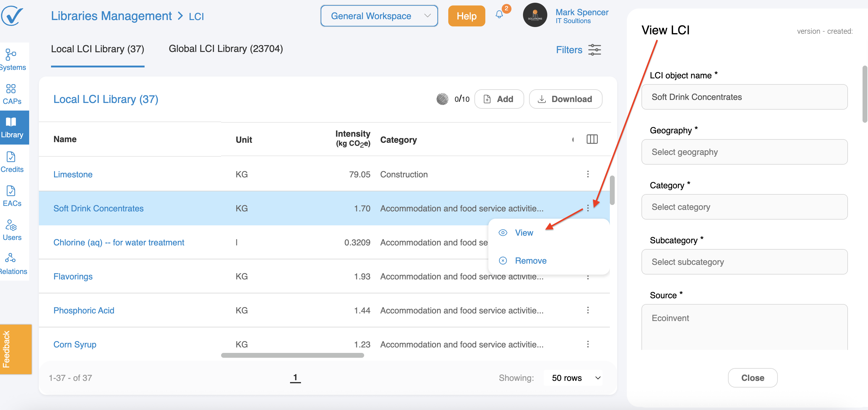Open the Select geography dropdown
The height and width of the screenshot is (410, 868).
click(744, 152)
